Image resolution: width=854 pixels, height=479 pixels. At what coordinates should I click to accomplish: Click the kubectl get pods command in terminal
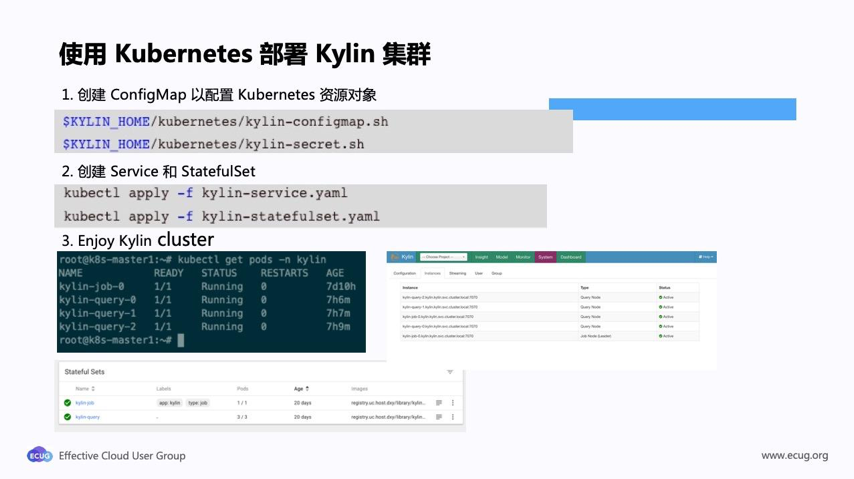[252, 259]
